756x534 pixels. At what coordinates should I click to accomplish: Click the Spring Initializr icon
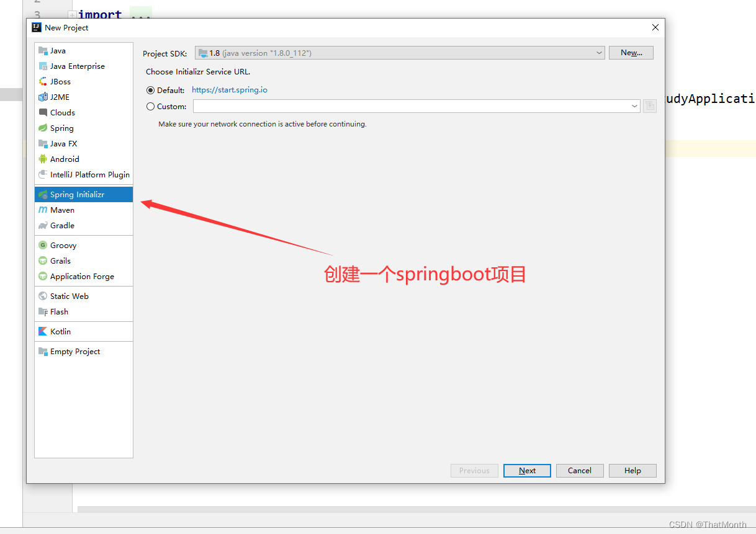tap(43, 195)
